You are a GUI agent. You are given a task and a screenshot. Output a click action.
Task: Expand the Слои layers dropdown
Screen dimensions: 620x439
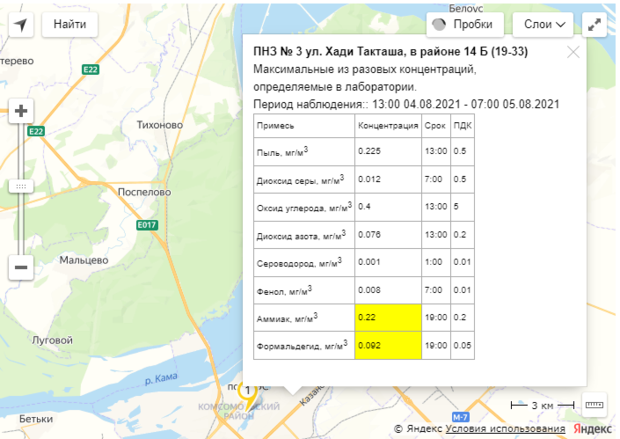point(545,24)
